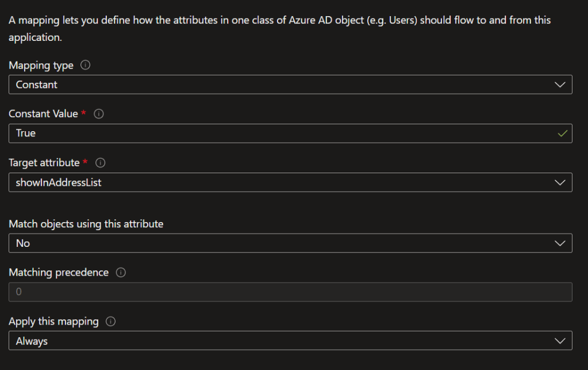Open the Target attribute dropdown chevron
Viewport: 588px width, 370px height.
click(560, 182)
